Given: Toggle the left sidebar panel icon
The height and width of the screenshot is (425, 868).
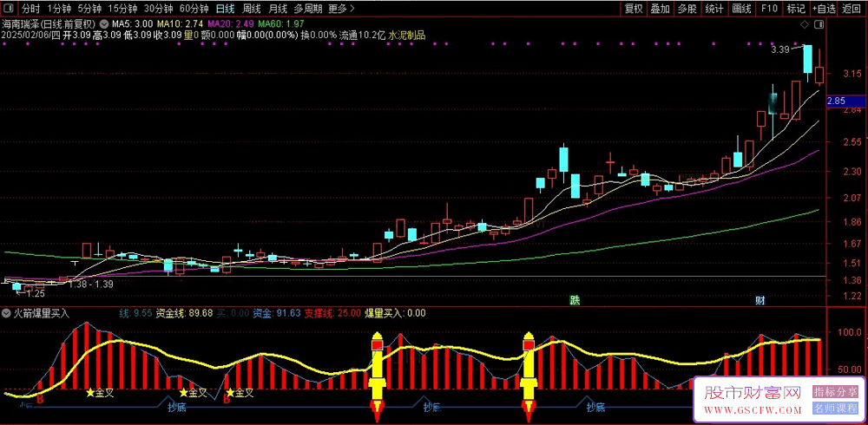Looking at the screenshot, I should pyautogui.click(x=9, y=9).
